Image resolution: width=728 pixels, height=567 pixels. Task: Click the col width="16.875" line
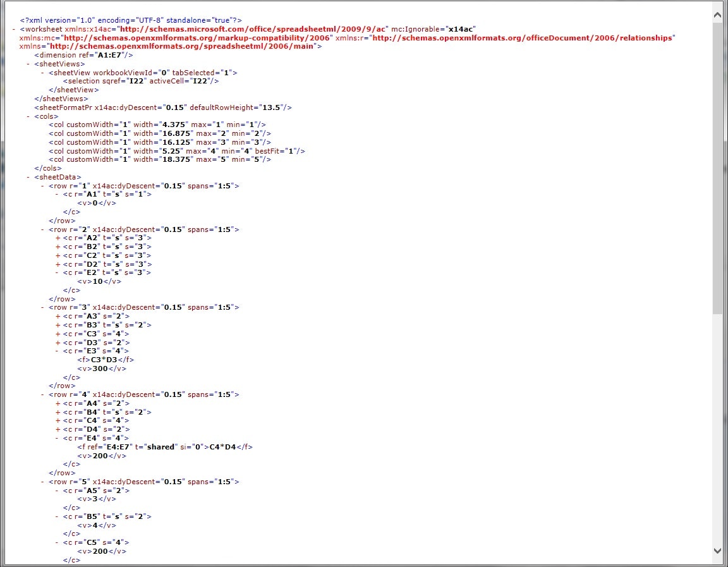pyautogui.click(x=160, y=134)
